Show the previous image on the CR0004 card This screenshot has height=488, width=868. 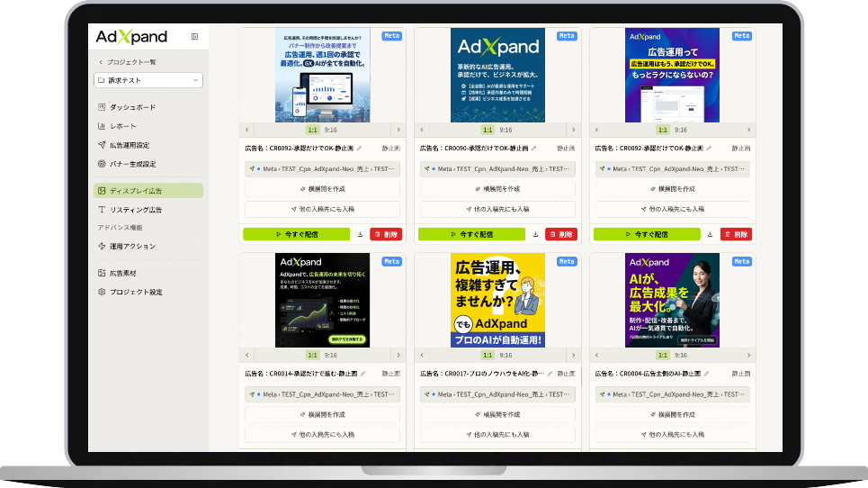[596, 355]
